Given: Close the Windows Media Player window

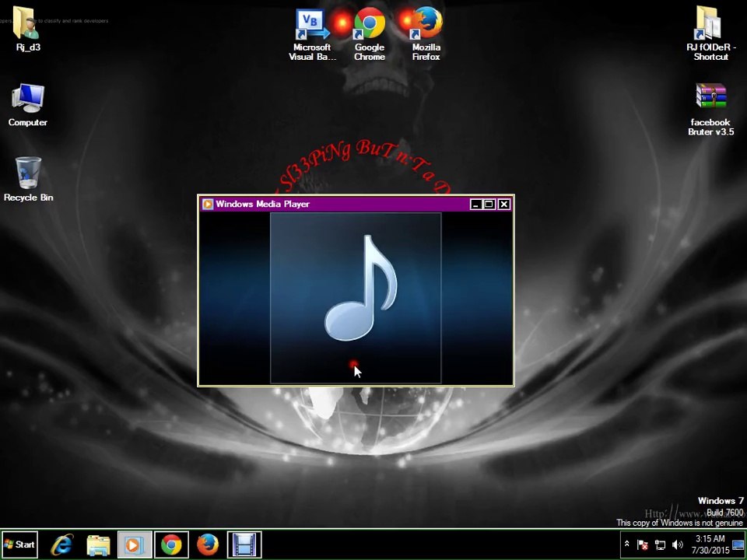Looking at the screenshot, I should pos(504,205).
